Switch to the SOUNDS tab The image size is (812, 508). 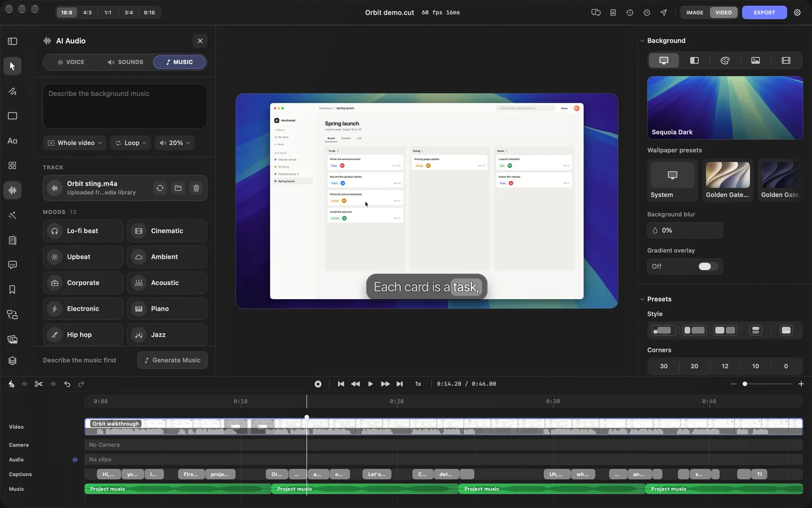pos(125,62)
